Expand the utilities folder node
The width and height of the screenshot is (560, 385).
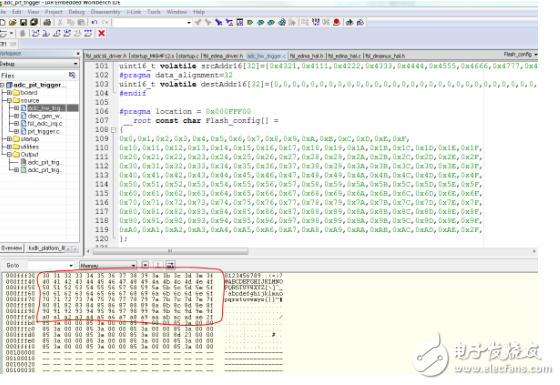pos(9,146)
